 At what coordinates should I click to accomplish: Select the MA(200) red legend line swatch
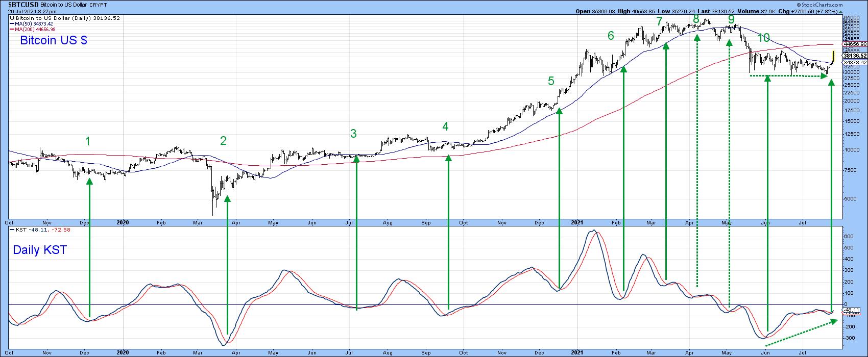click(x=11, y=30)
